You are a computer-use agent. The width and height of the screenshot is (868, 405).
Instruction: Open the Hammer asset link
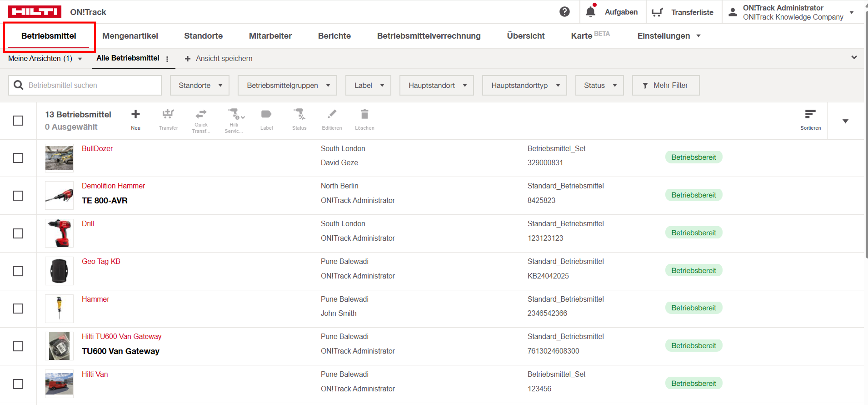coord(95,299)
